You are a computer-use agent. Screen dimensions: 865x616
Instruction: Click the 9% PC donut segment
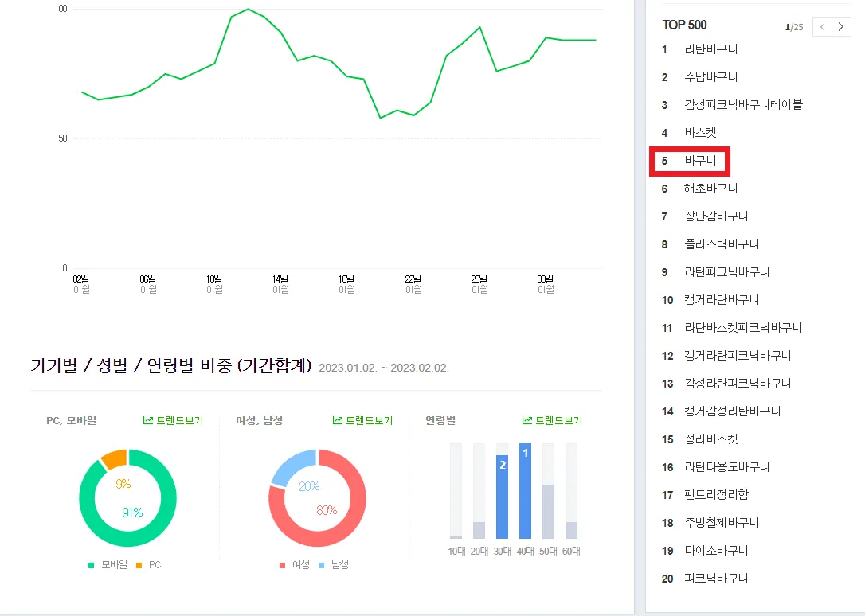coord(115,458)
